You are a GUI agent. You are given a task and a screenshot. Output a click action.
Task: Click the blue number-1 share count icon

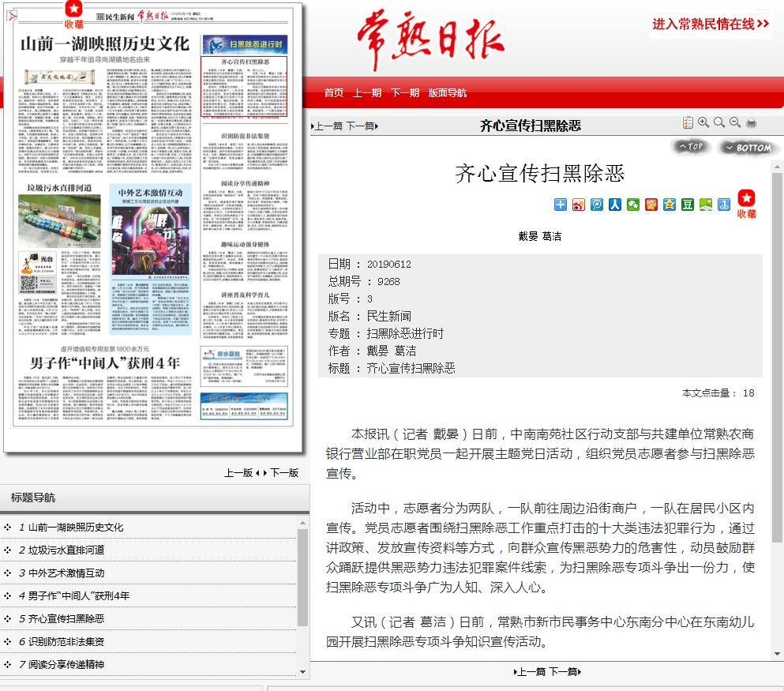tap(724, 205)
